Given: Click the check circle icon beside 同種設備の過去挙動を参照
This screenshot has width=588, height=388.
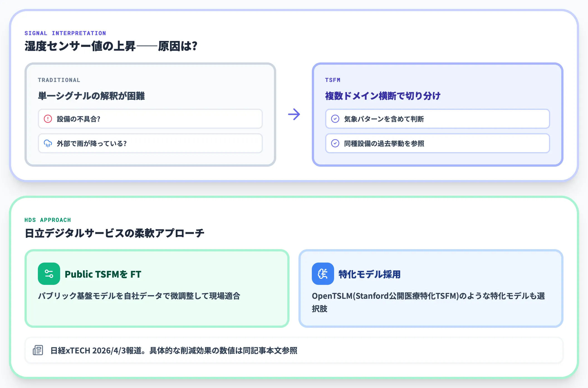Looking at the screenshot, I should pyautogui.click(x=335, y=143).
